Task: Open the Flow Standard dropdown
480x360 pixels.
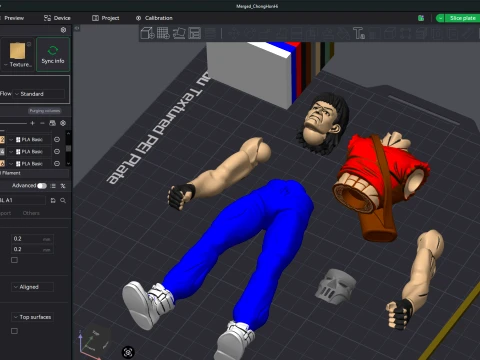Action: 39,94
